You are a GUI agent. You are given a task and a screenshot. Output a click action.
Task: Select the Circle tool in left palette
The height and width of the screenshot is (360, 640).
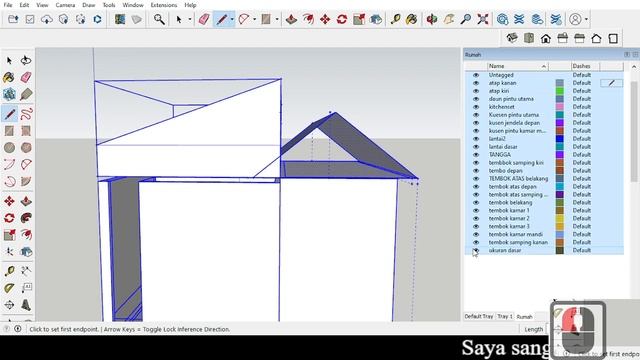point(9,147)
